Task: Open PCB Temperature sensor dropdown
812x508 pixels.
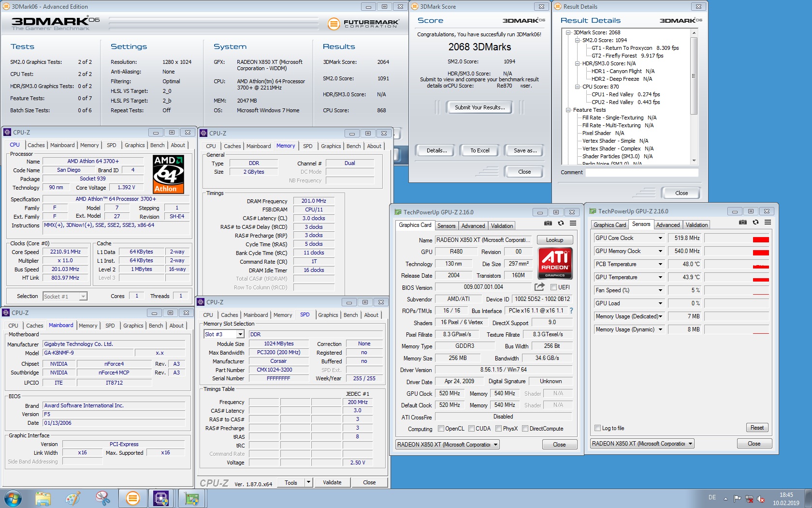Action: (660, 264)
